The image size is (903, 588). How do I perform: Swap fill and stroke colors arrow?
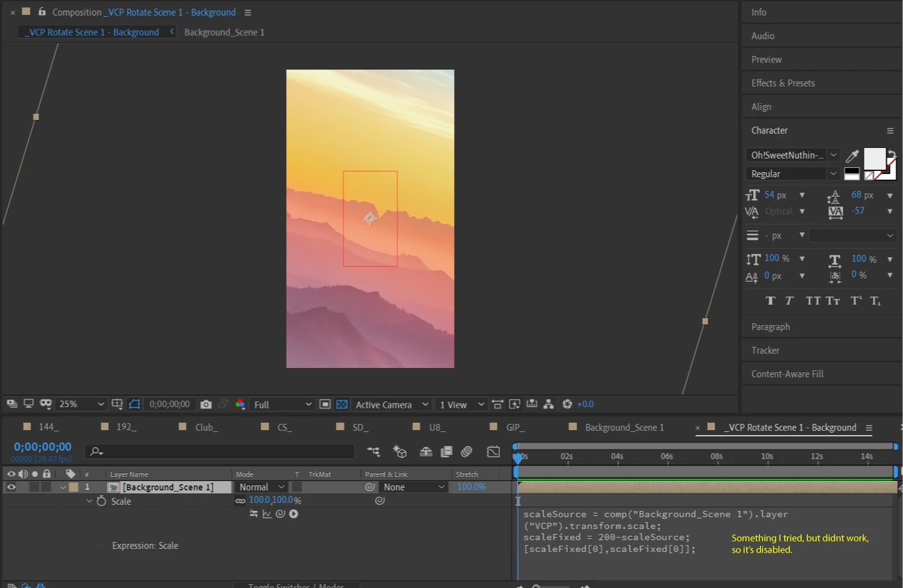[892, 154]
